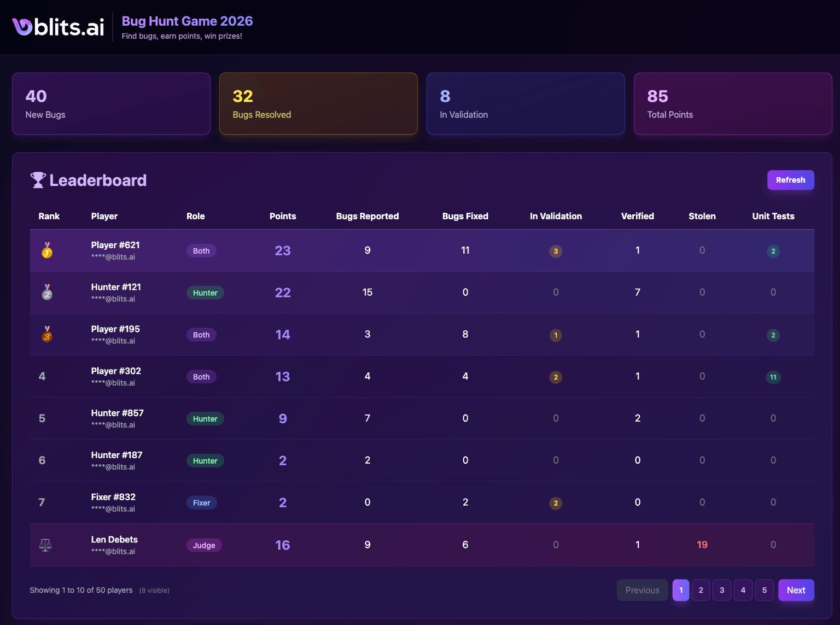Screen dimensions: 840x625
Task: Open the 32 Bugs Resolved card
Action: coord(318,103)
